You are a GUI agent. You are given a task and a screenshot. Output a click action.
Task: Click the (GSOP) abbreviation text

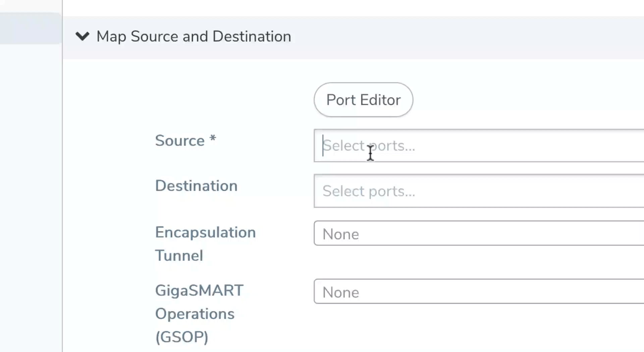[x=182, y=337]
